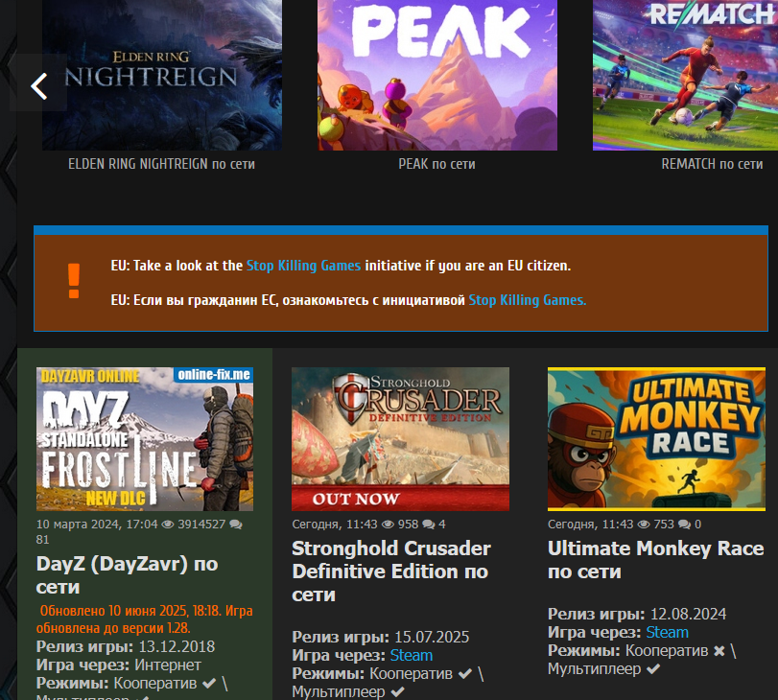
Task: Click the orange 'Обновлено 10 июня 2025' update note
Action: coord(145,619)
